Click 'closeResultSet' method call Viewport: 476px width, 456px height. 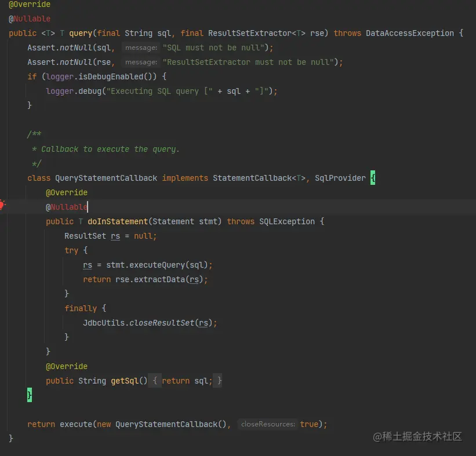point(162,323)
